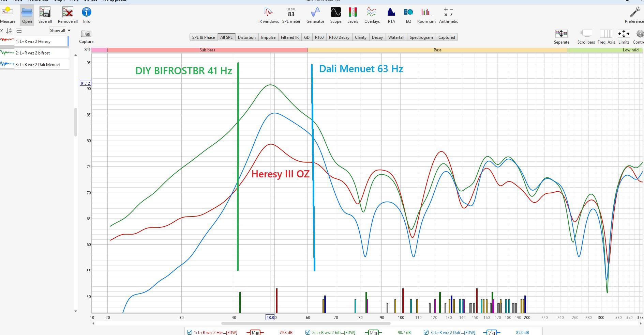Hide the bifrost trace via legend checkbox
The height and width of the screenshot is (335, 644).
[308, 332]
